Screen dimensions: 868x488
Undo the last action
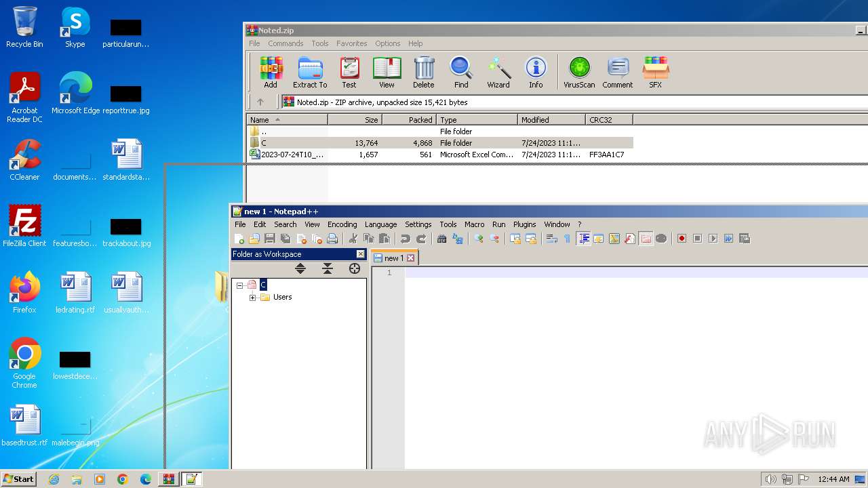(x=405, y=239)
